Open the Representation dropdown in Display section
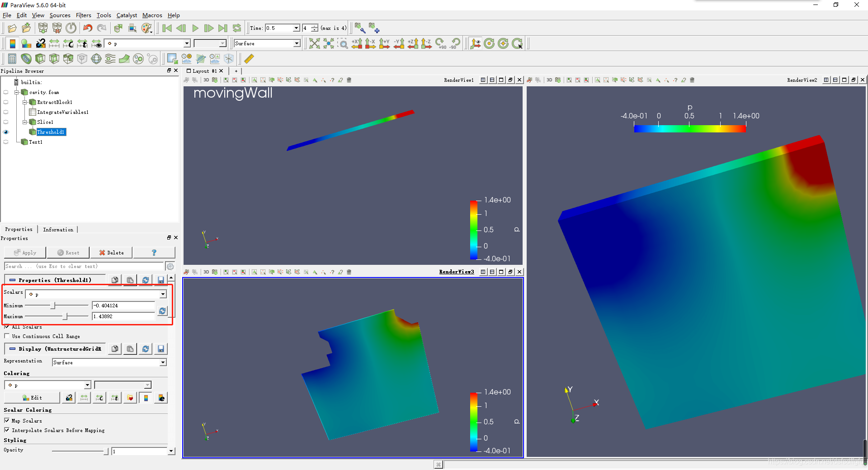The width and height of the screenshot is (868, 470). 109,362
